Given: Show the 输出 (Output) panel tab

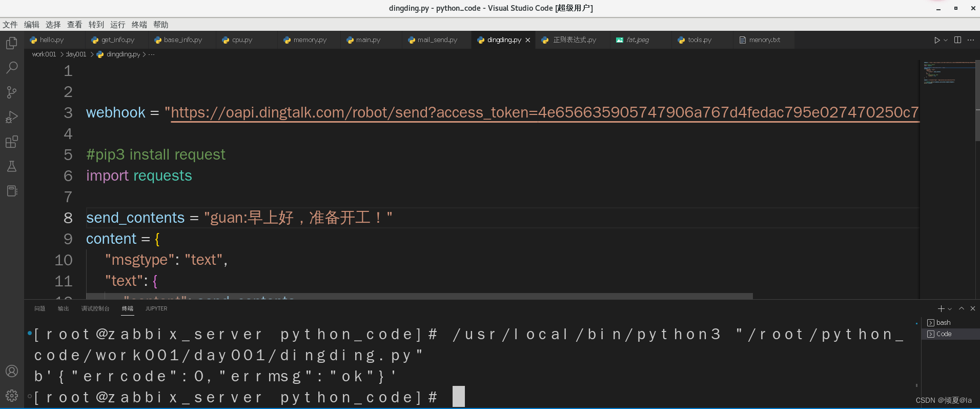Looking at the screenshot, I should click(x=64, y=308).
